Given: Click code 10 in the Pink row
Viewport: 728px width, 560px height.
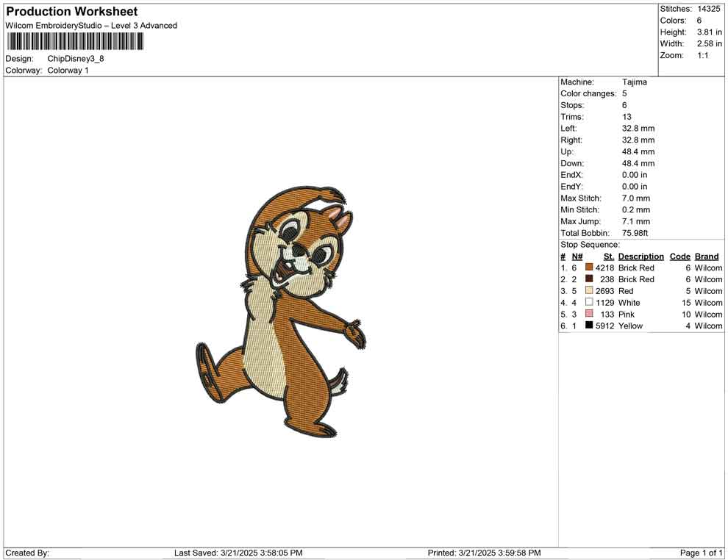Looking at the screenshot, I should click(686, 314).
